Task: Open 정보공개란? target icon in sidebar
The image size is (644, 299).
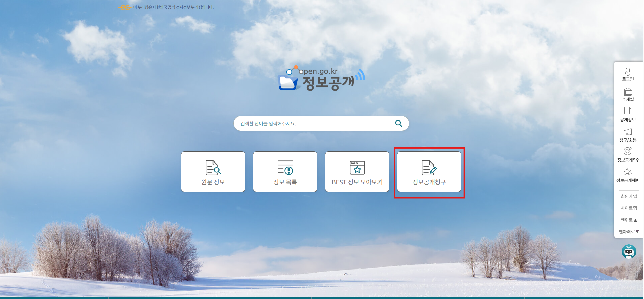Action: (628, 151)
